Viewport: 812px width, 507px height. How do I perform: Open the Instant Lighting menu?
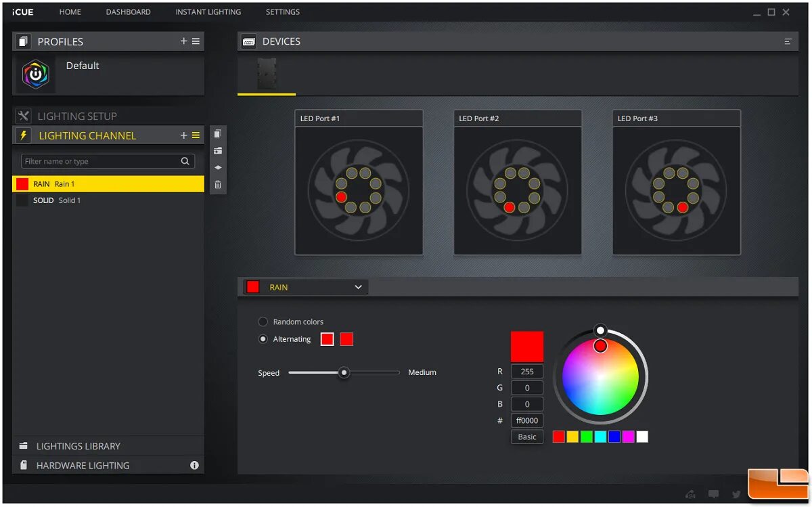(208, 12)
